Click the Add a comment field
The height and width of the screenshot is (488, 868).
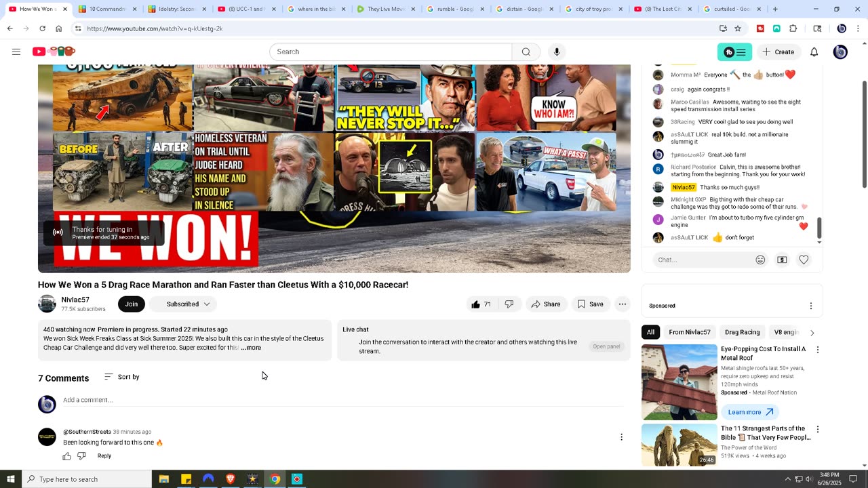343,400
